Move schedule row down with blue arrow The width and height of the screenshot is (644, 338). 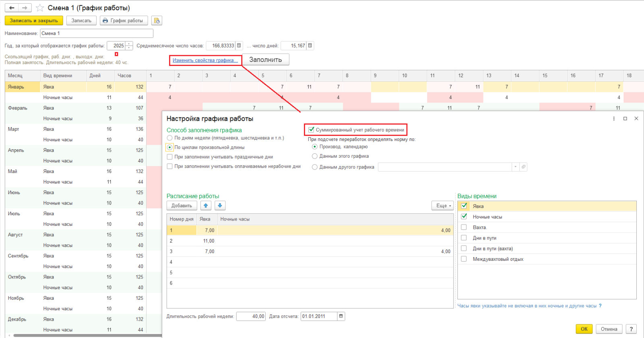tap(220, 206)
